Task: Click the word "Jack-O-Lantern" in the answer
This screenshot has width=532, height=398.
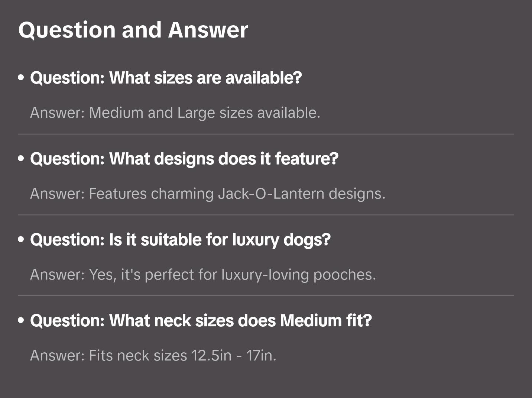Action: click(x=271, y=194)
